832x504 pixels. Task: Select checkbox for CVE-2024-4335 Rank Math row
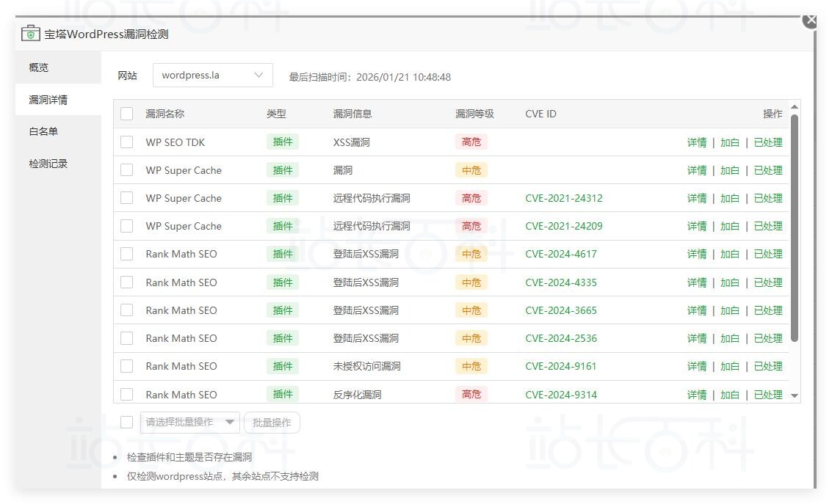pos(127,282)
